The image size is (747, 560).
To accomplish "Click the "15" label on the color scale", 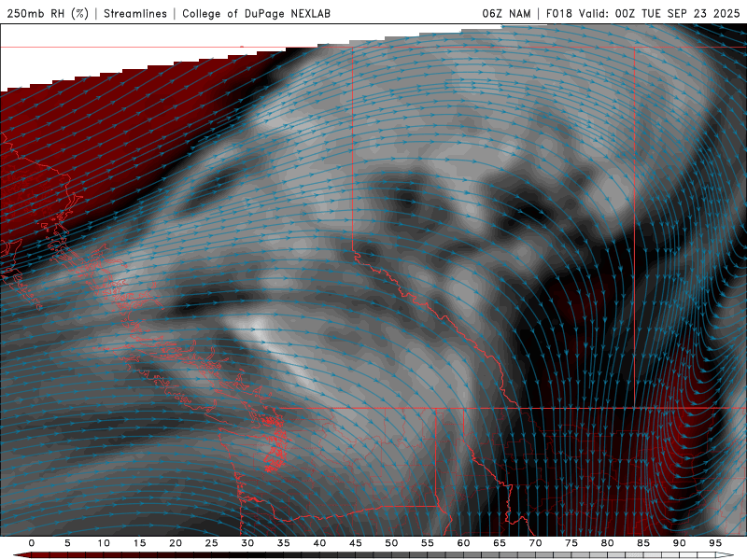I will pyautogui.click(x=139, y=543).
